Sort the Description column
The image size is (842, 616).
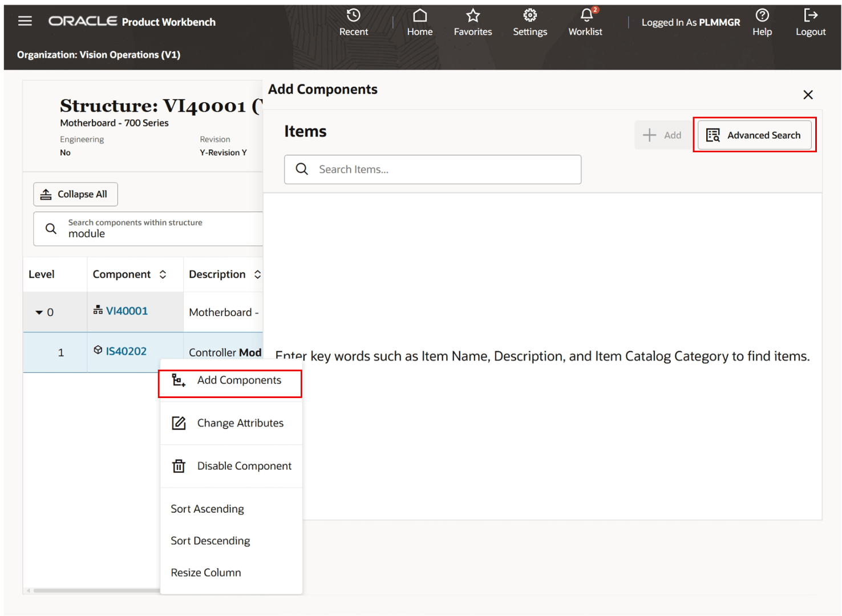[x=258, y=274]
